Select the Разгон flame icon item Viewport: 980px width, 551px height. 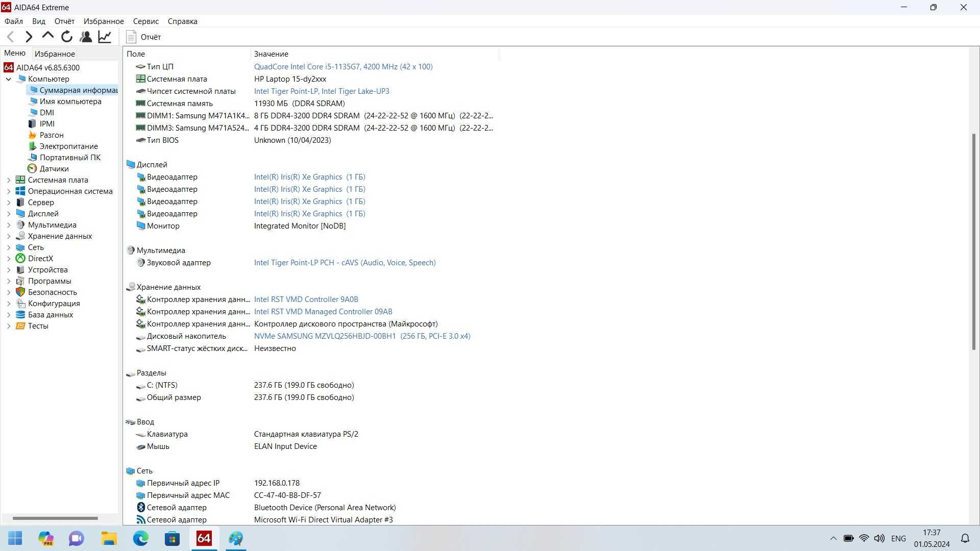click(33, 135)
